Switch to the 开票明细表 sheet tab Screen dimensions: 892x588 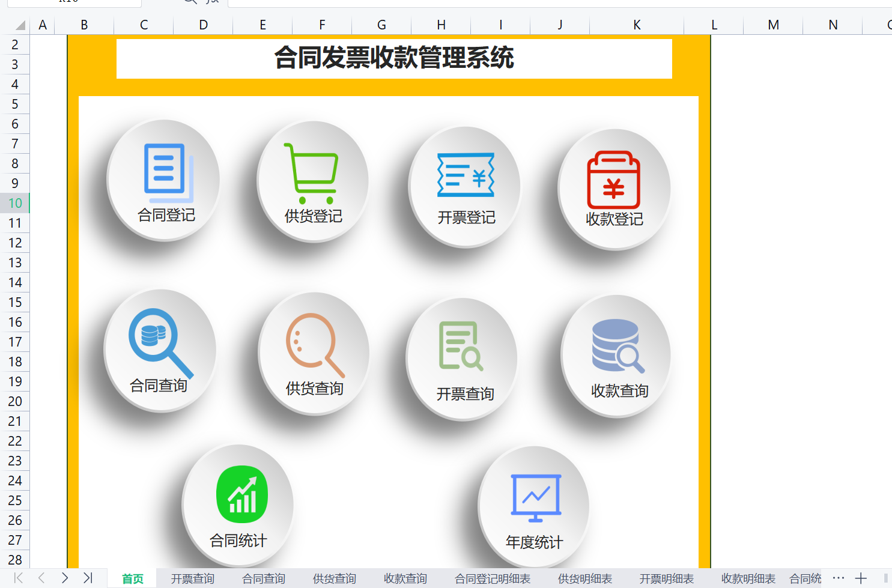click(666, 578)
